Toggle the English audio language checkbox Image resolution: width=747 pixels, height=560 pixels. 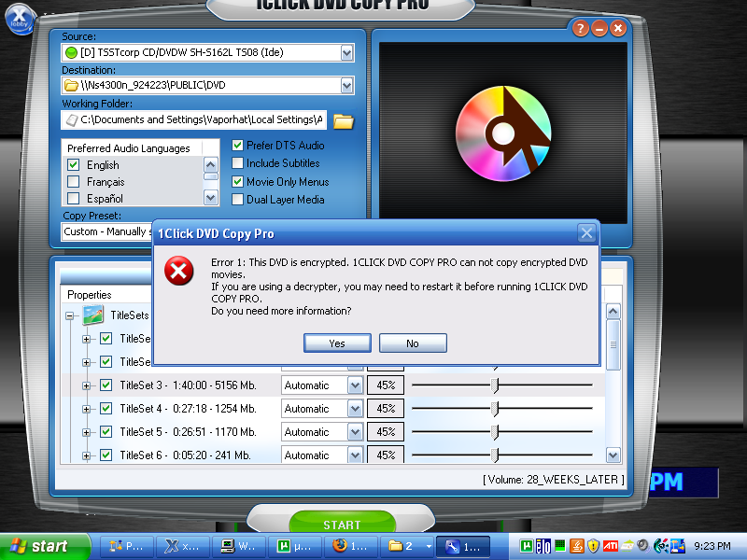[74, 165]
